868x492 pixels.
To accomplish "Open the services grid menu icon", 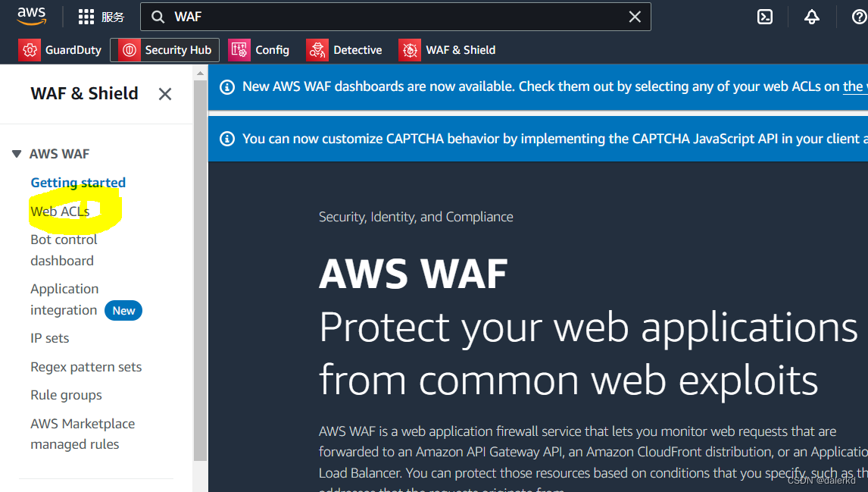I will point(86,17).
